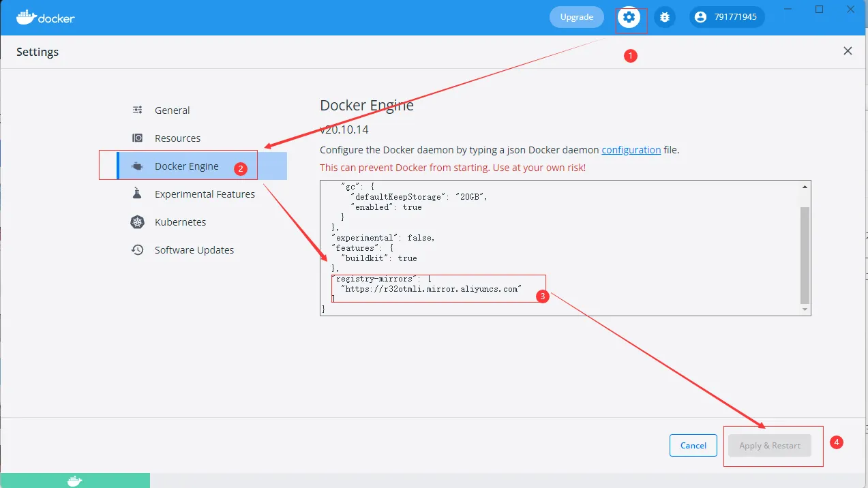Click the Kubernetes helm wheel icon

coord(138,222)
